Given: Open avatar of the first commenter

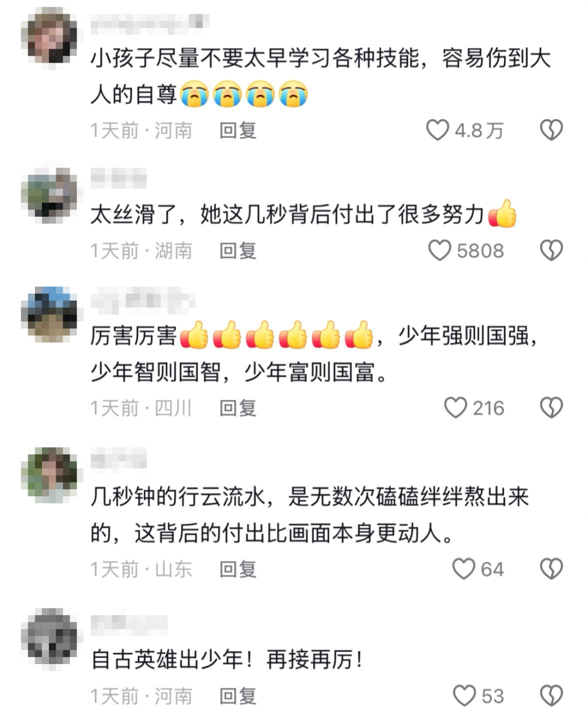Looking at the screenshot, I should (49, 36).
